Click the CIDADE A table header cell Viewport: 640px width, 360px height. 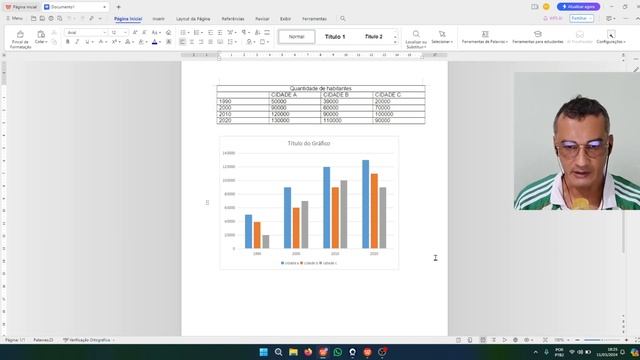[295, 95]
